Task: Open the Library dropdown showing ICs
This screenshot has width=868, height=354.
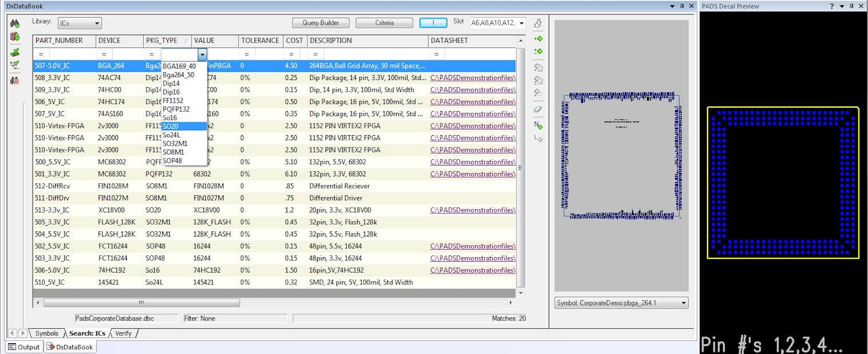Action: [x=80, y=23]
